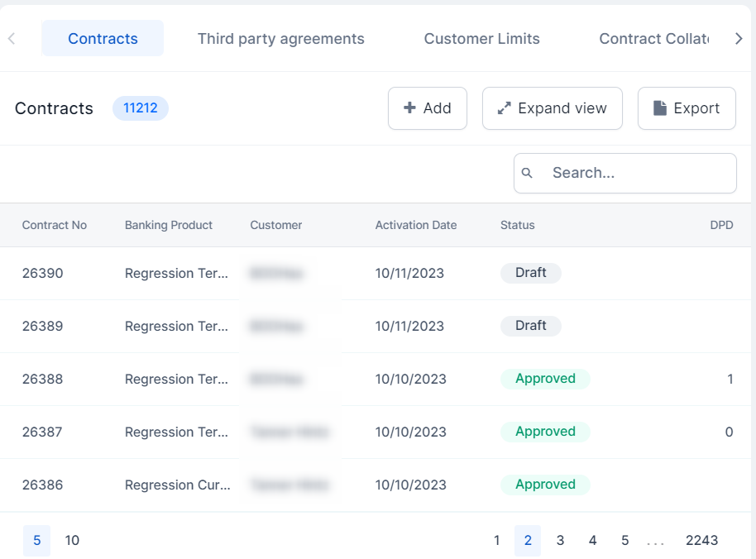Open the Customer Limits tab
This screenshot has height=559, width=756.
pos(481,39)
